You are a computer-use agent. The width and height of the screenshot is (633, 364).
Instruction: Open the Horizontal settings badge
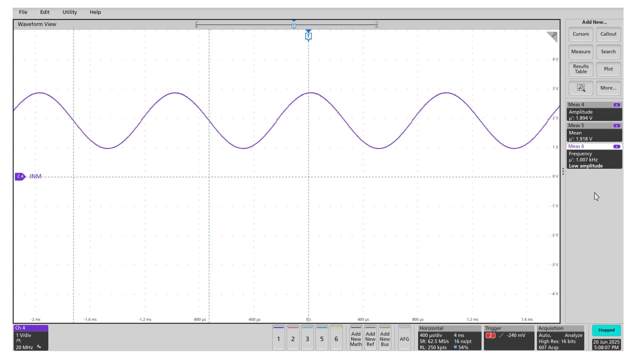coord(449,338)
